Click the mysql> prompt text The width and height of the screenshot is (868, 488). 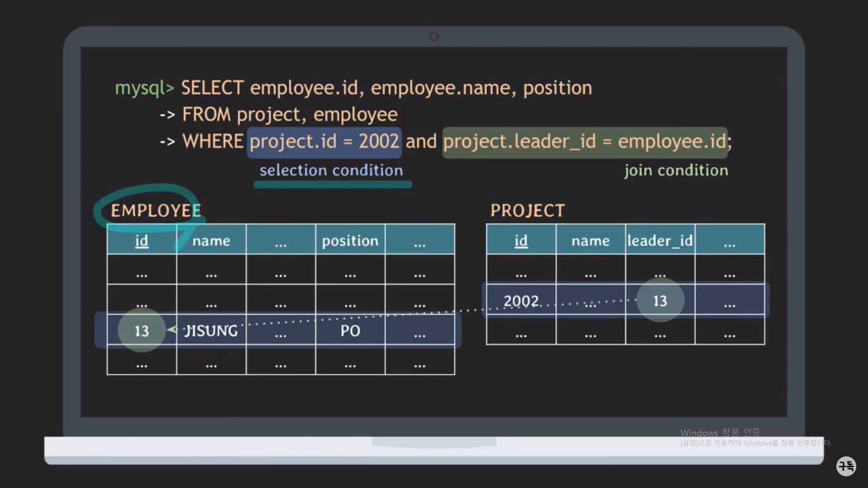click(x=144, y=88)
